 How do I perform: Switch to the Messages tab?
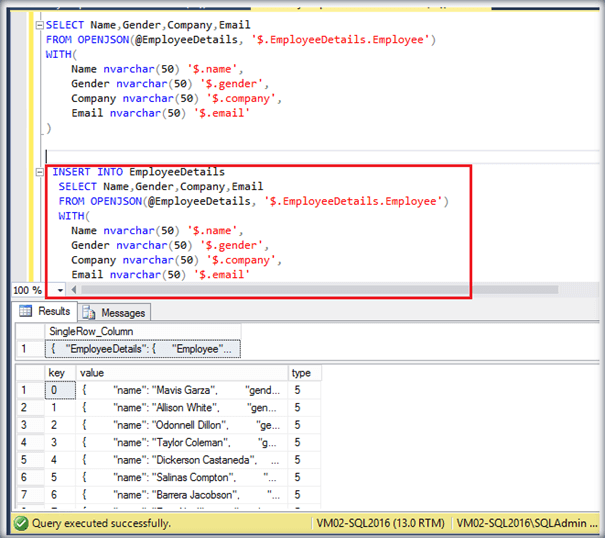(114, 313)
